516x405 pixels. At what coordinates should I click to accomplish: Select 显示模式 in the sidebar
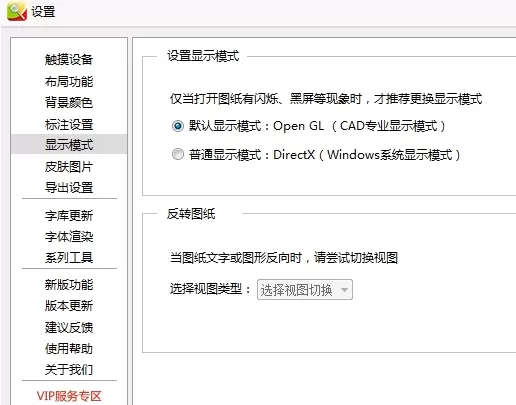pos(69,145)
